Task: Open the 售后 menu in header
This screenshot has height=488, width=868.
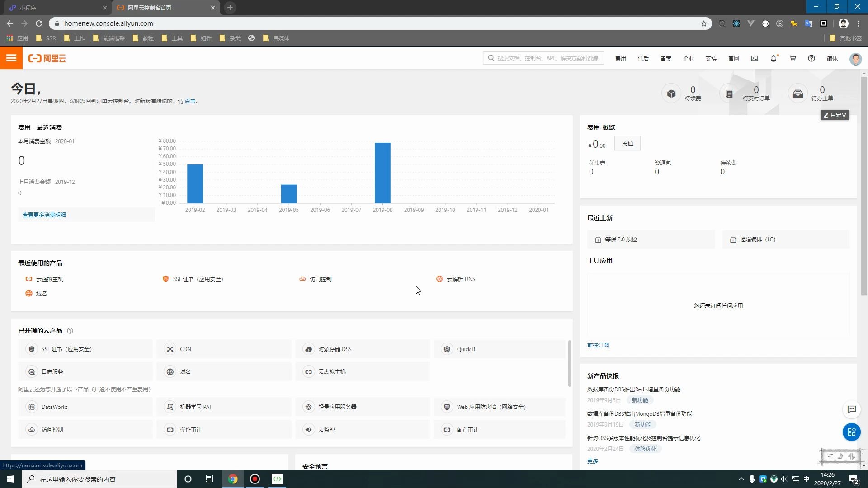Action: 643,59
